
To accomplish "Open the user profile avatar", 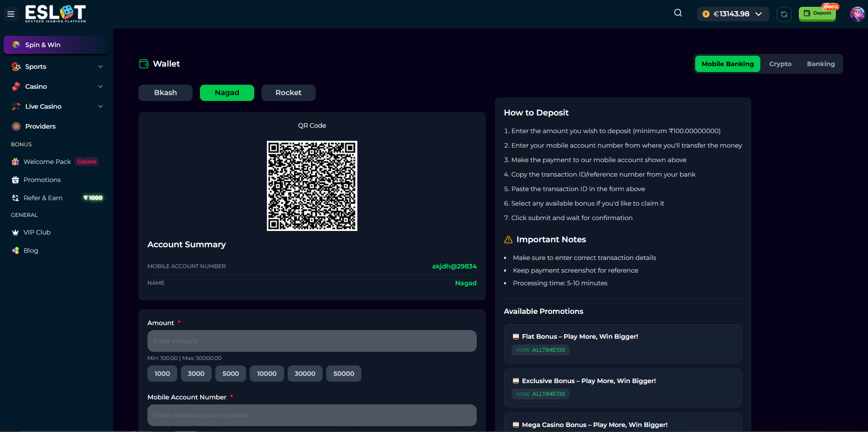I will tap(857, 14).
